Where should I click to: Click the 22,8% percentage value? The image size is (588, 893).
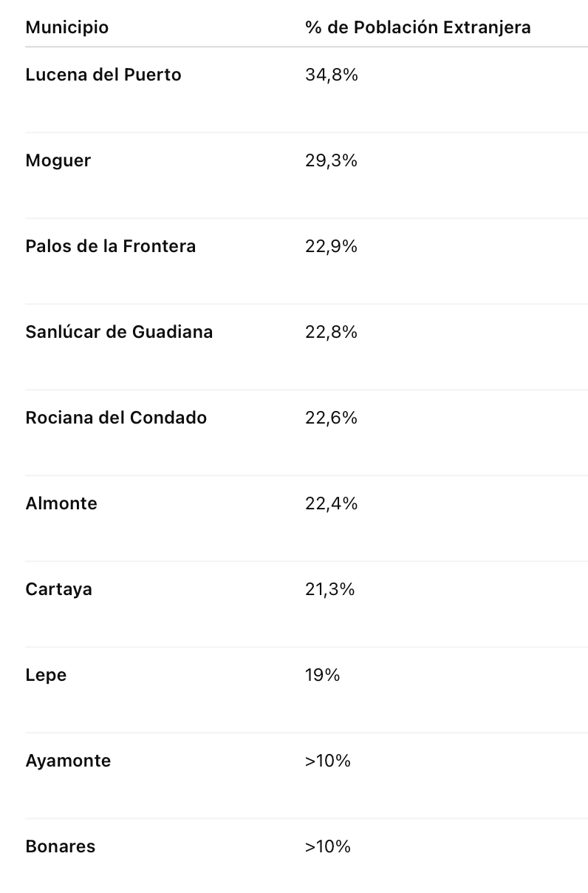(x=331, y=332)
